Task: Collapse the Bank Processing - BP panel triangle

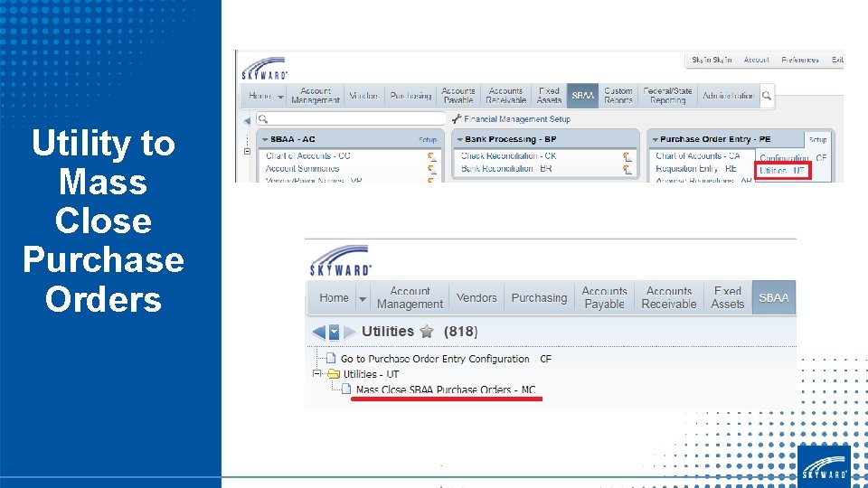Action: tap(460, 139)
